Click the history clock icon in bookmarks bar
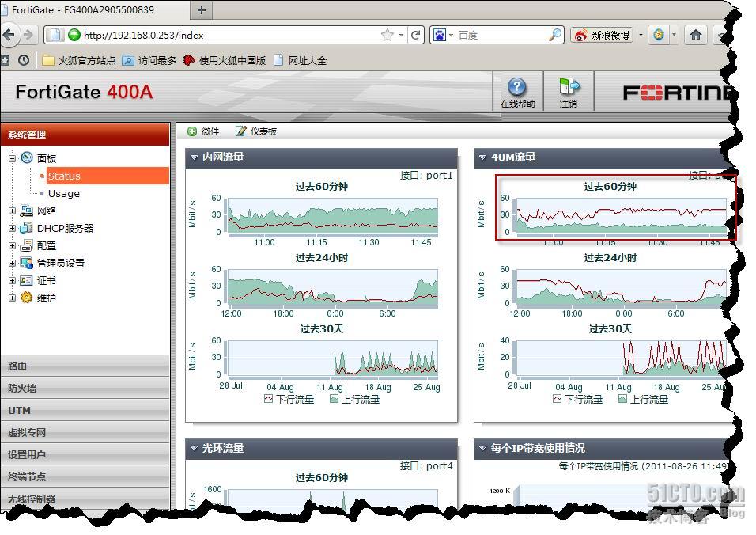Screen dimensions: 756x535 tap(24, 60)
